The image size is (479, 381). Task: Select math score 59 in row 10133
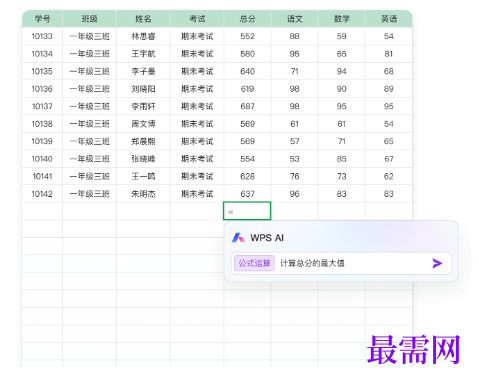click(342, 36)
